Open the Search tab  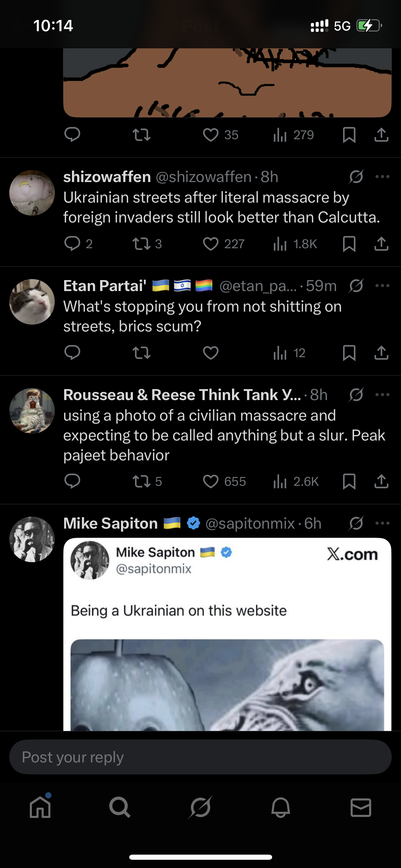coord(120,807)
